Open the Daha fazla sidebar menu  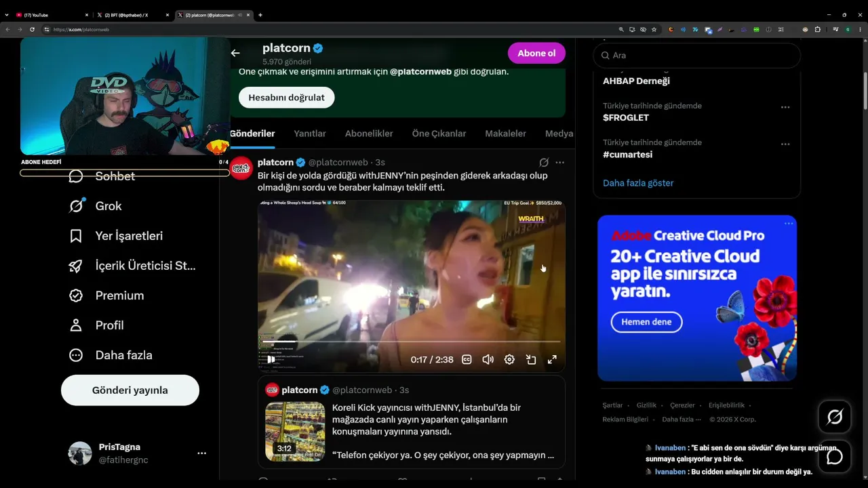click(110, 355)
